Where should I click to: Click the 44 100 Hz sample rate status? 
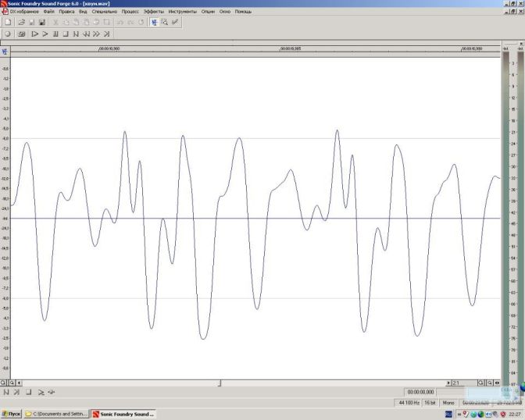click(x=408, y=403)
